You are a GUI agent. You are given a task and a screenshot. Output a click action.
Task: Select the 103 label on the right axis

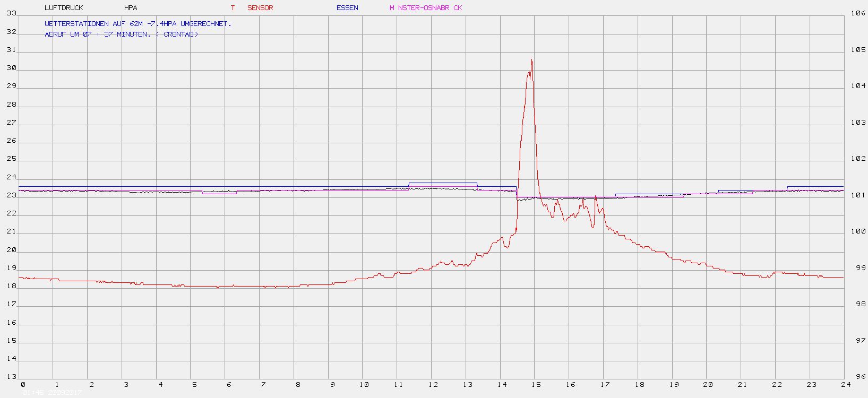point(858,123)
